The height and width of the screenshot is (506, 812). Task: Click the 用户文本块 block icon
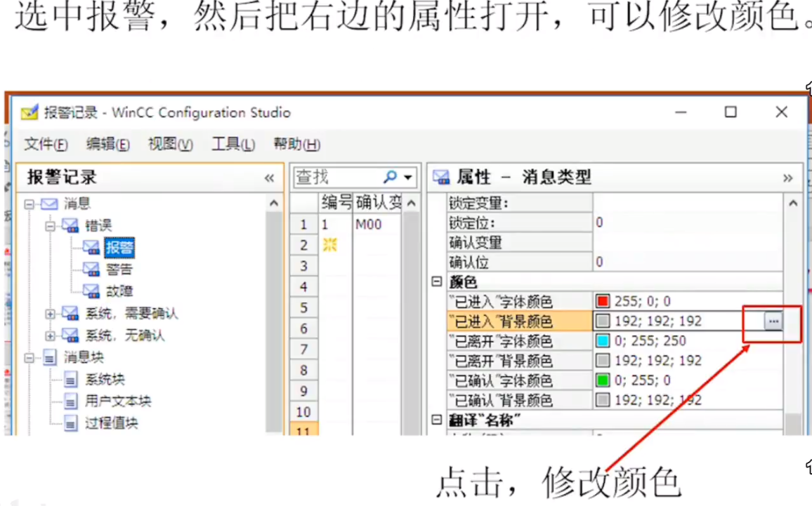70,401
